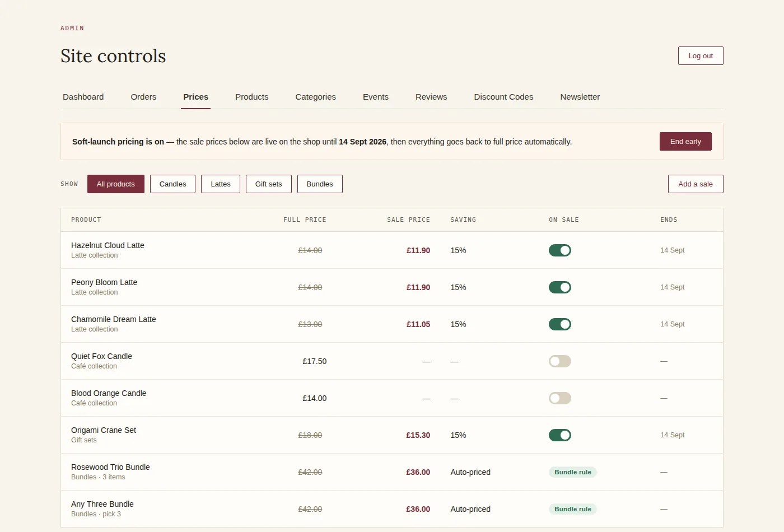This screenshot has width=784, height=532.
Task: Click Origami Crane Set product name
Action: [x=104, y=430]
